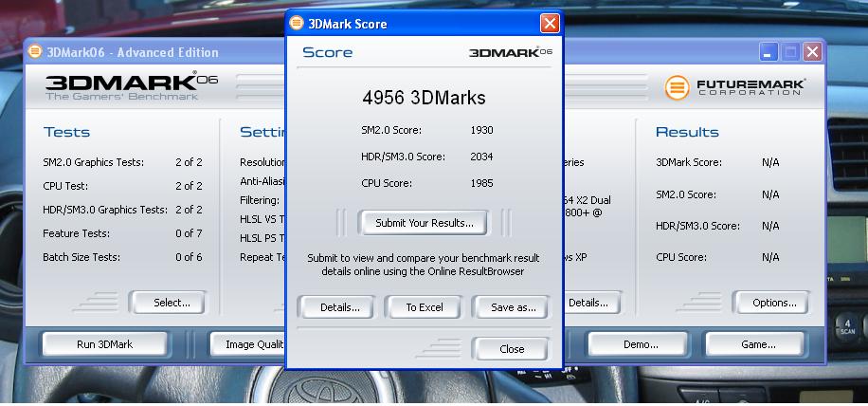Click the 3DMark06 logo in main window

pyautogui.click(x=131, y=86)
